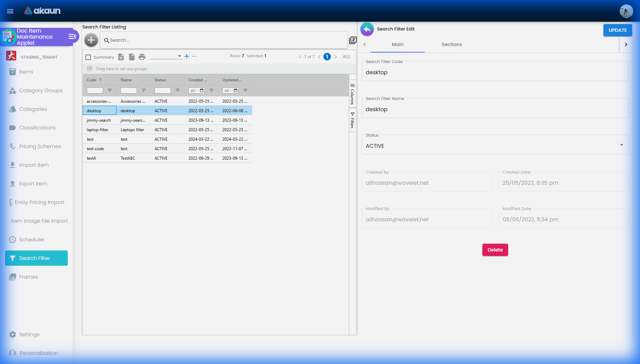Click the back arrow beside Search Filter Edit
This screenshot has height=364, width=640.
coord(367,29)
